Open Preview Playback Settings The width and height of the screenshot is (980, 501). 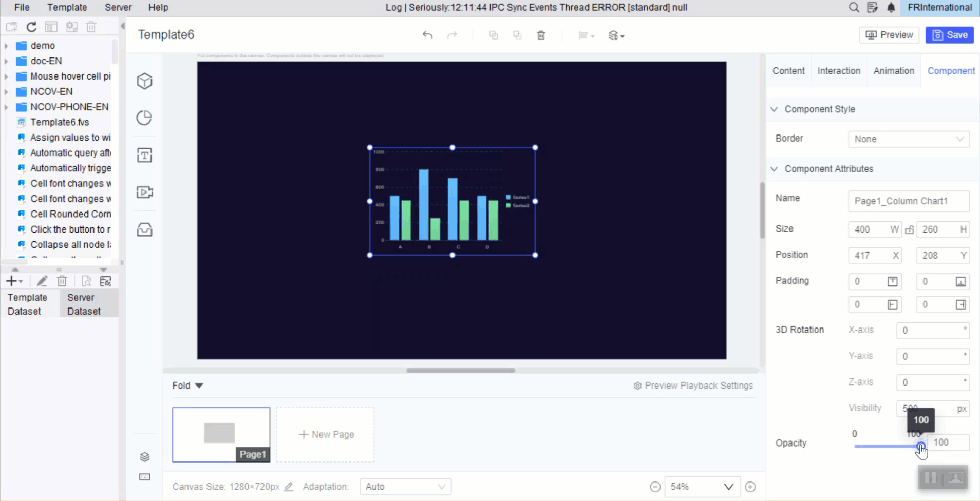click(x=693, y=386)
